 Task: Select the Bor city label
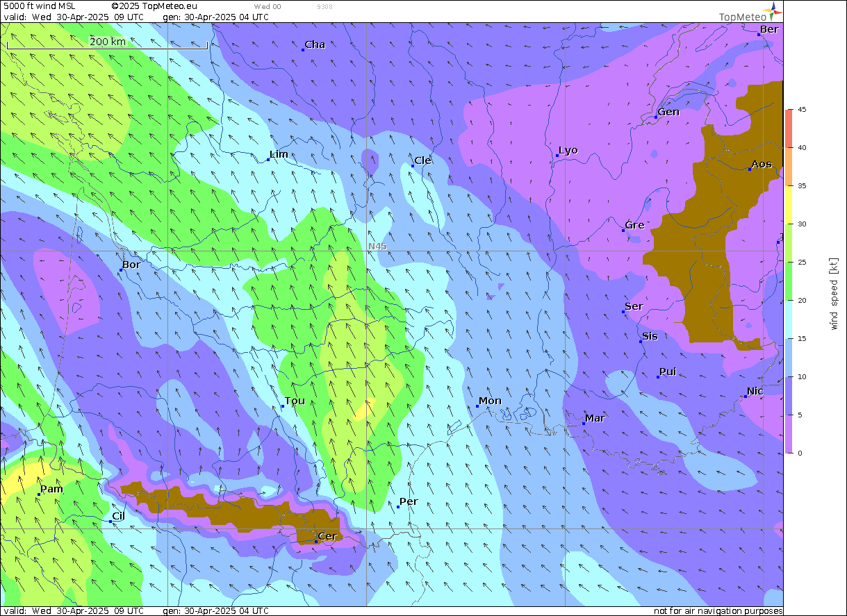point(131,265)
